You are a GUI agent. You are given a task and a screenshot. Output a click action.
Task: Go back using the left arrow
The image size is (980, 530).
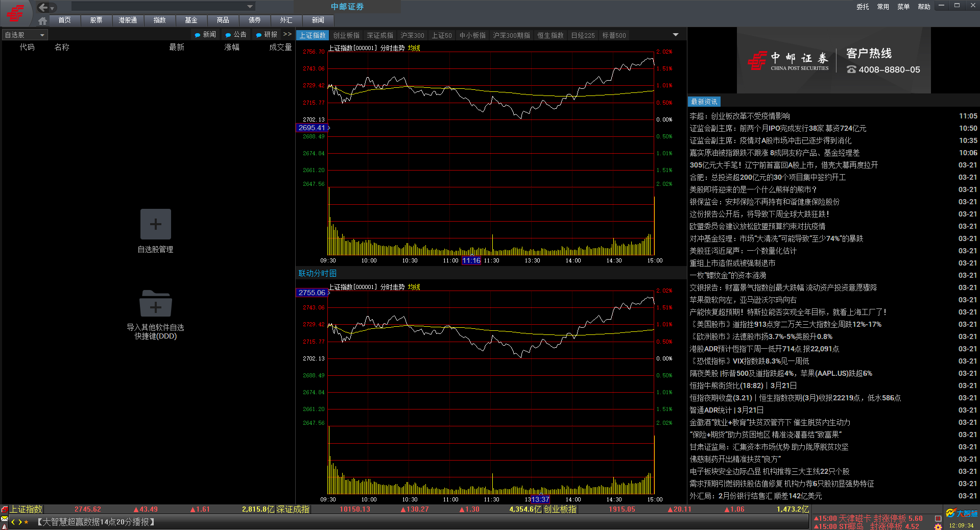tap(43, 7)
